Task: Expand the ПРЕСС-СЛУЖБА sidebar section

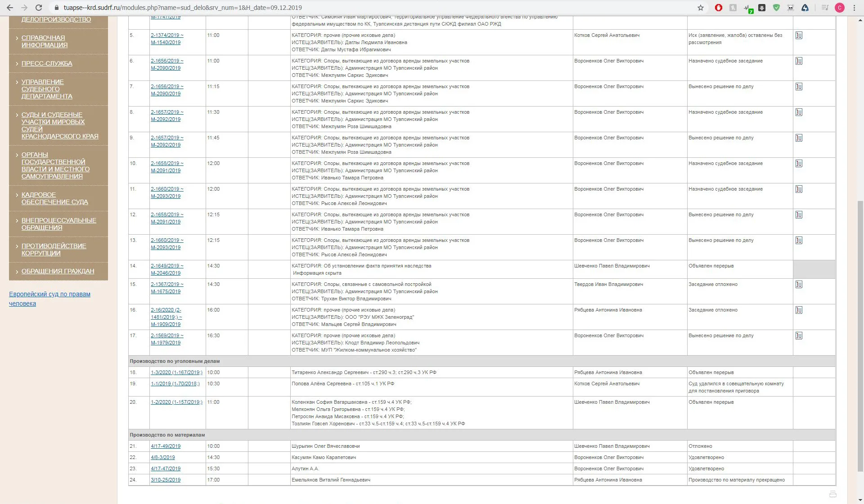Action: pyautogui.click(x=47, y=63)
